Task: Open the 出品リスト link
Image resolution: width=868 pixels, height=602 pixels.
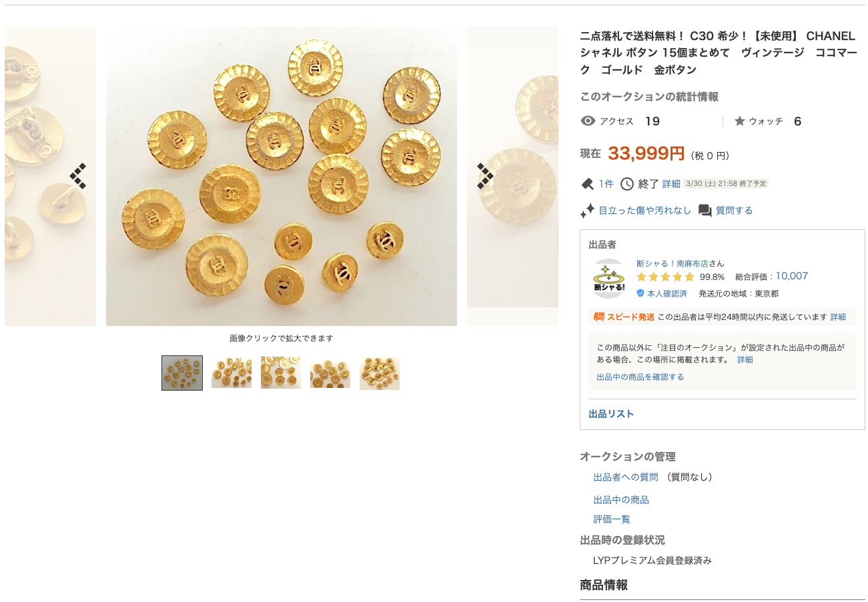Action: click(x=611, y=414)
